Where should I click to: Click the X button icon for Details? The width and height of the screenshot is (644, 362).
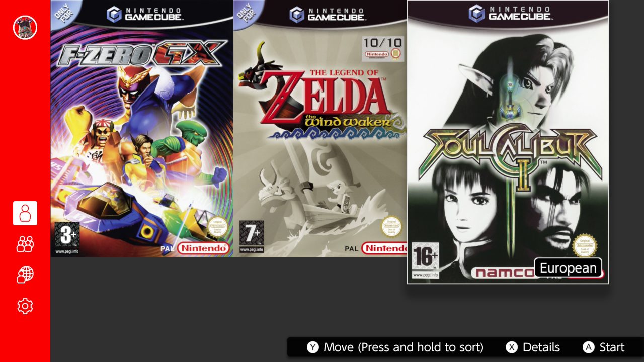(512, 347)
